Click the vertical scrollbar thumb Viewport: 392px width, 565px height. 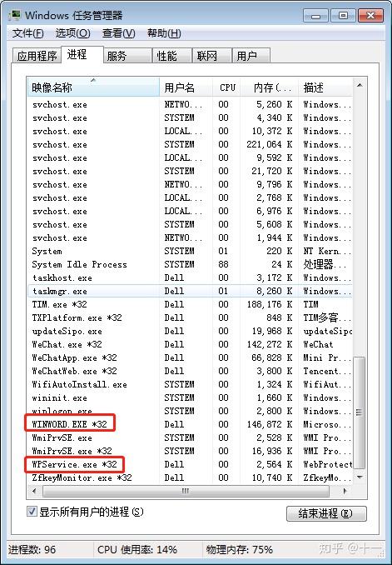click(360, 412)
